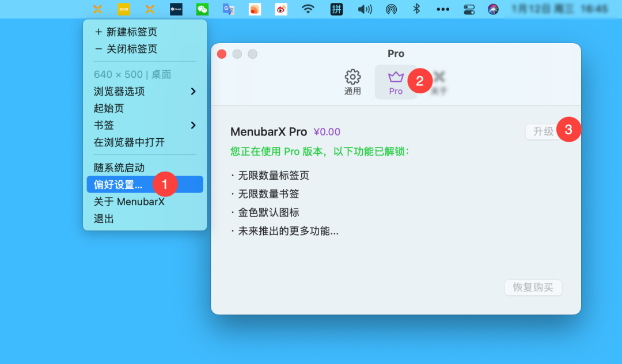Image resolution: width=622 pixels, height=364 pixels.
Task: Click the 升级 upgrade button
Action: [544, 132]
